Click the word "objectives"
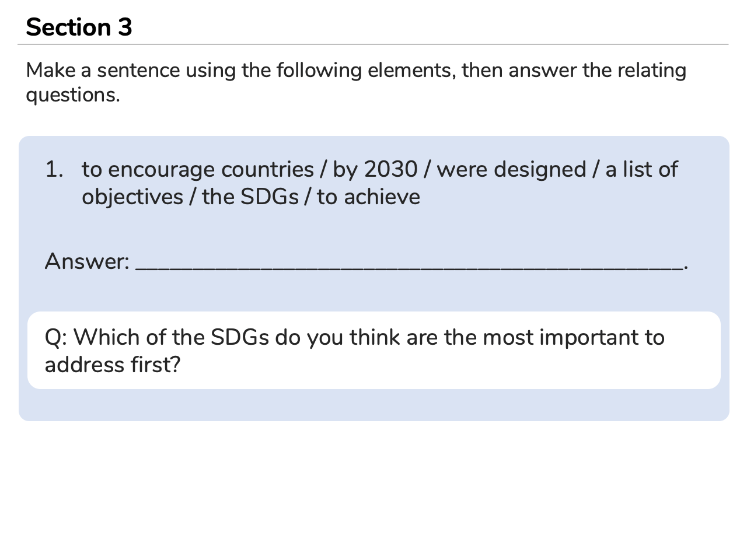Image resolution: width=747 pixels, height=560 pixels. pos(132,197)
